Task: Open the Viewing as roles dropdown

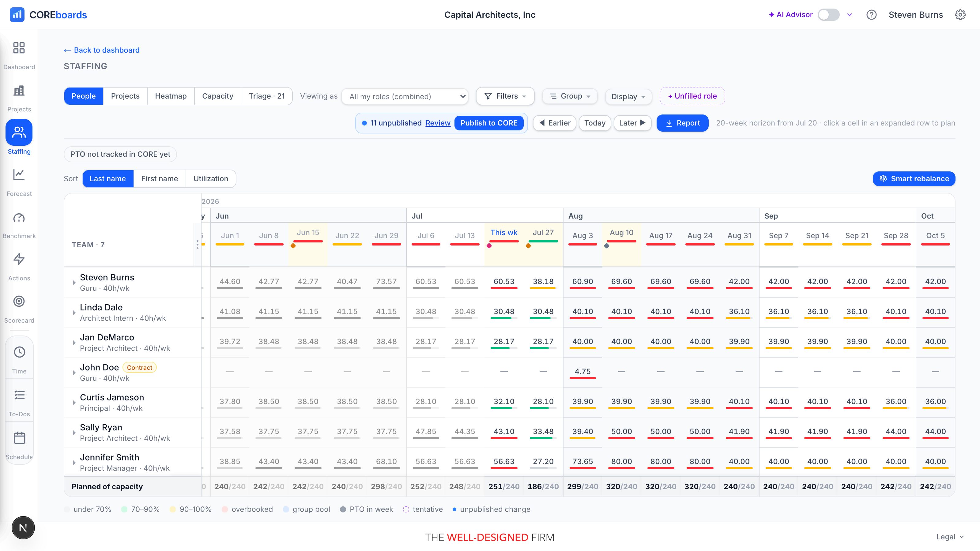Action: click(x=405, y=97)
